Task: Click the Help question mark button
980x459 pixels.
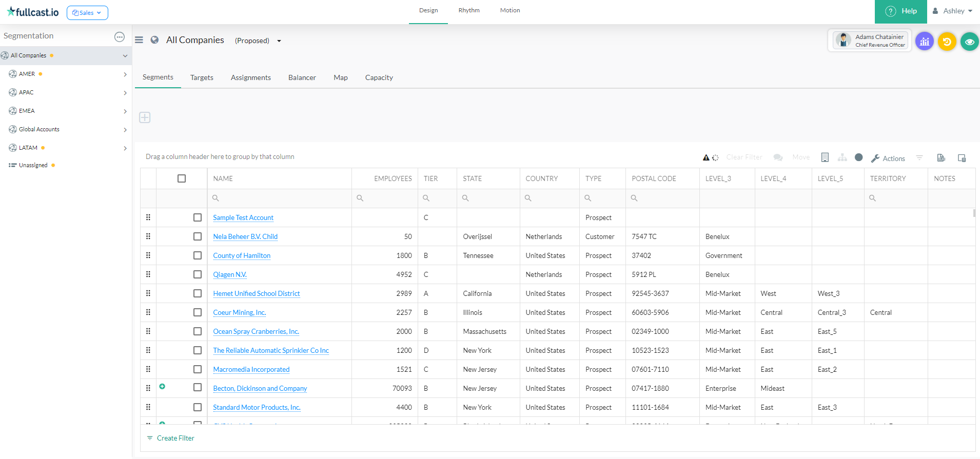Action: click(901, 11)
